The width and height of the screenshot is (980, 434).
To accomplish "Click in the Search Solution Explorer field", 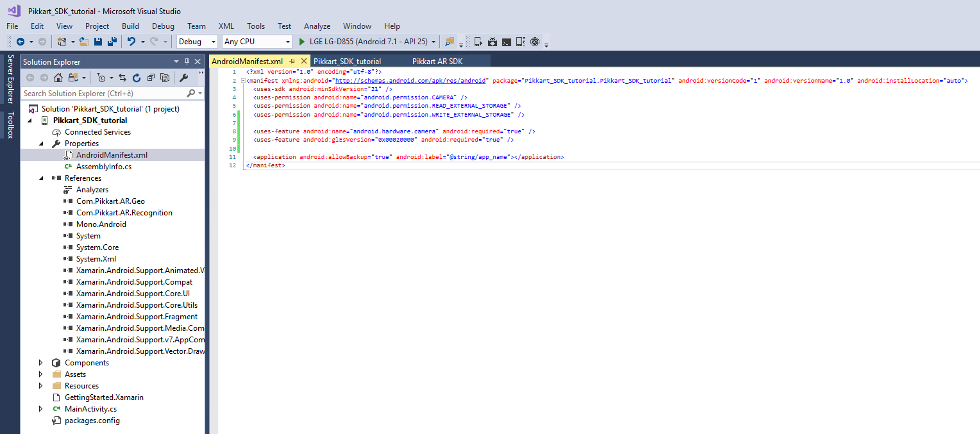I will [103, 94].
